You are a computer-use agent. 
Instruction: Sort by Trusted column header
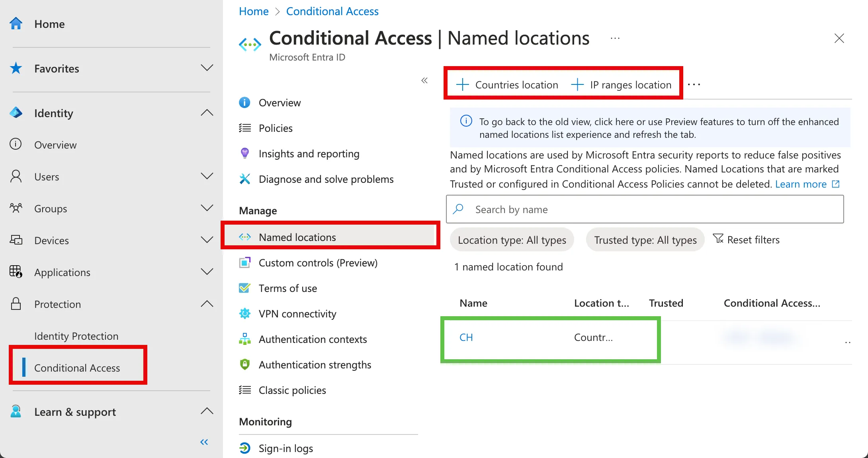tap(666, 303)
